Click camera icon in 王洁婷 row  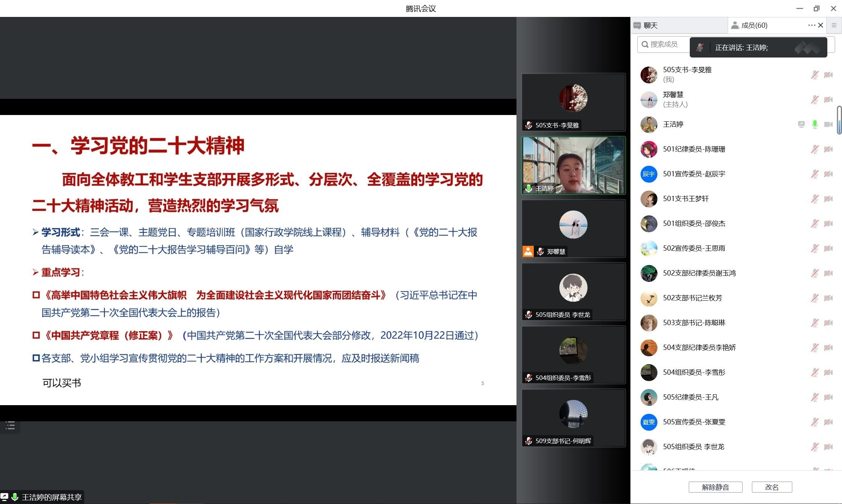828,124
